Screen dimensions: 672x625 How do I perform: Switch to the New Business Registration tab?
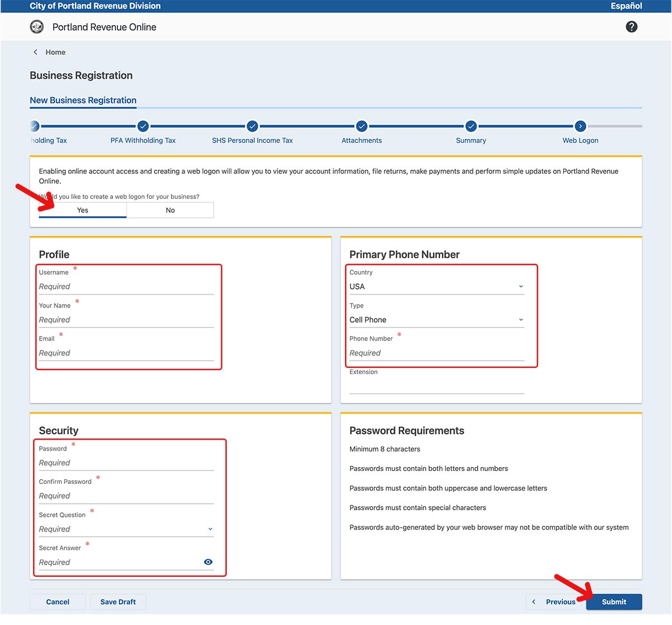click(x=83, y=100)
